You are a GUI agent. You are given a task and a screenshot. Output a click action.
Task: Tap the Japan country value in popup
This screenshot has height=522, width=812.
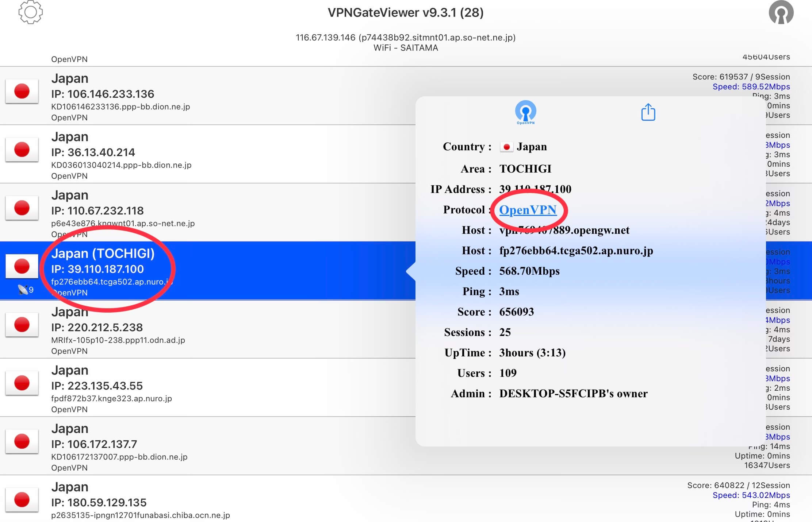tap(532, 147)
